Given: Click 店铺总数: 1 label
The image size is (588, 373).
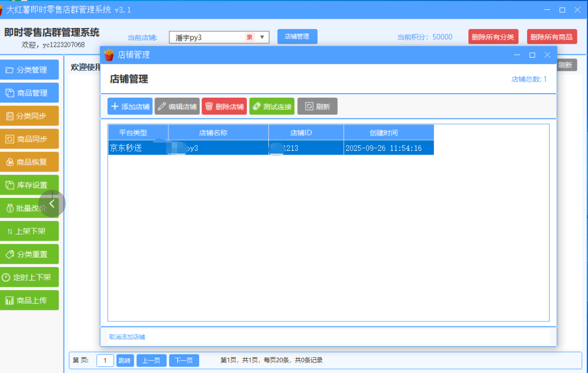Looking at the screenshot, I should tap(529, 79).
